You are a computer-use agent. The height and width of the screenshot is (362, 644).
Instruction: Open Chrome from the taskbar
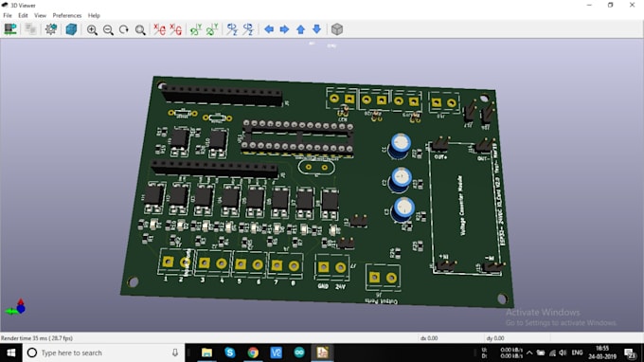(x=253, y=353)
